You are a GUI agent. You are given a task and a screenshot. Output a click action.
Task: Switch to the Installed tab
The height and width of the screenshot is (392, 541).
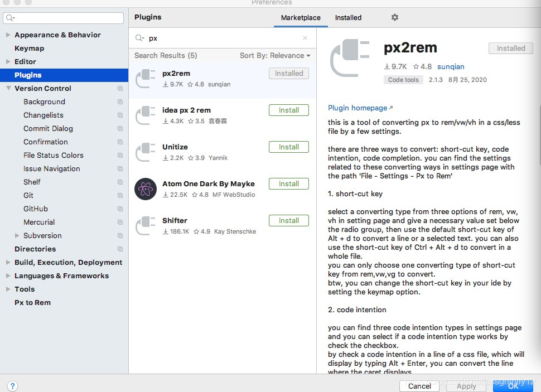coord(348,18)
